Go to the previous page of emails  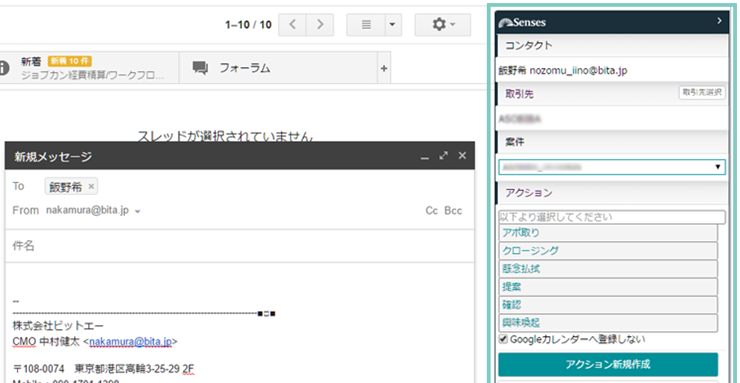(292, 25)
